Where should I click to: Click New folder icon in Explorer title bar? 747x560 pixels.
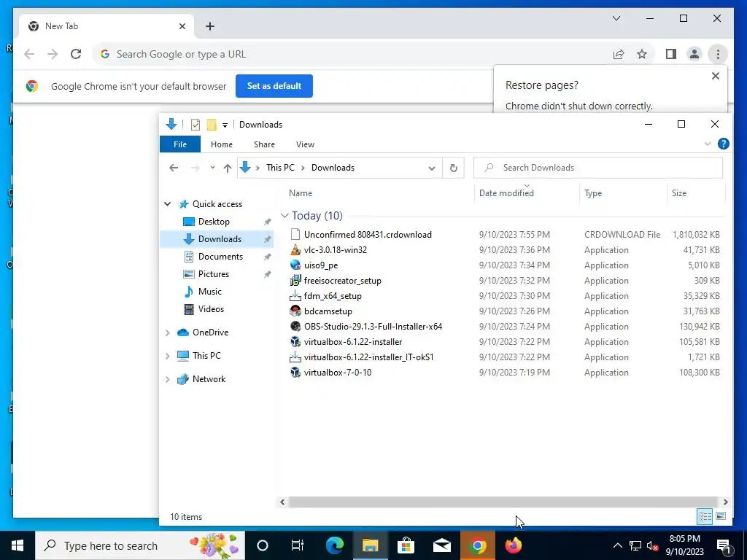pyautogui.click(x=212, y=124)
